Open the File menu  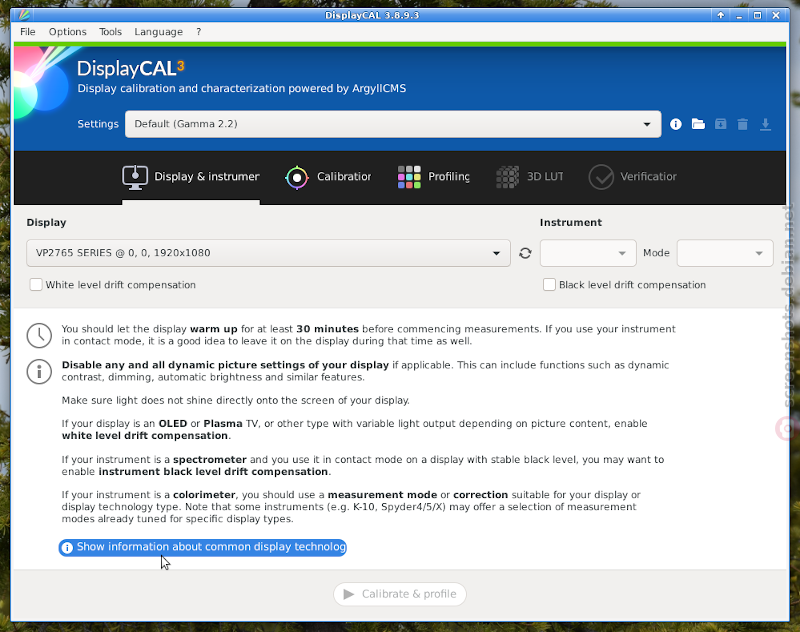pos(28,32)
